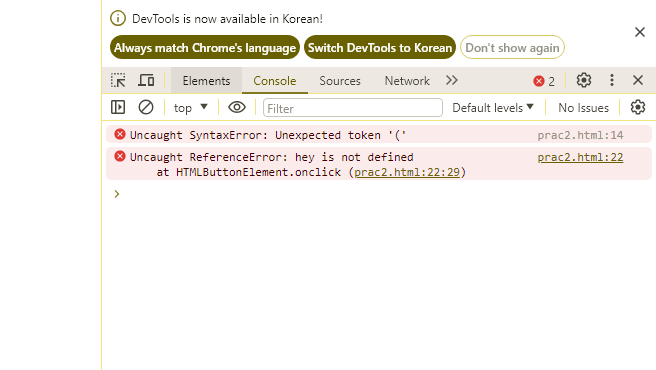656x370 pixels.
Task: Click Always match Chrome's language button
Action: pyautogui.click(x=205, y=47)
